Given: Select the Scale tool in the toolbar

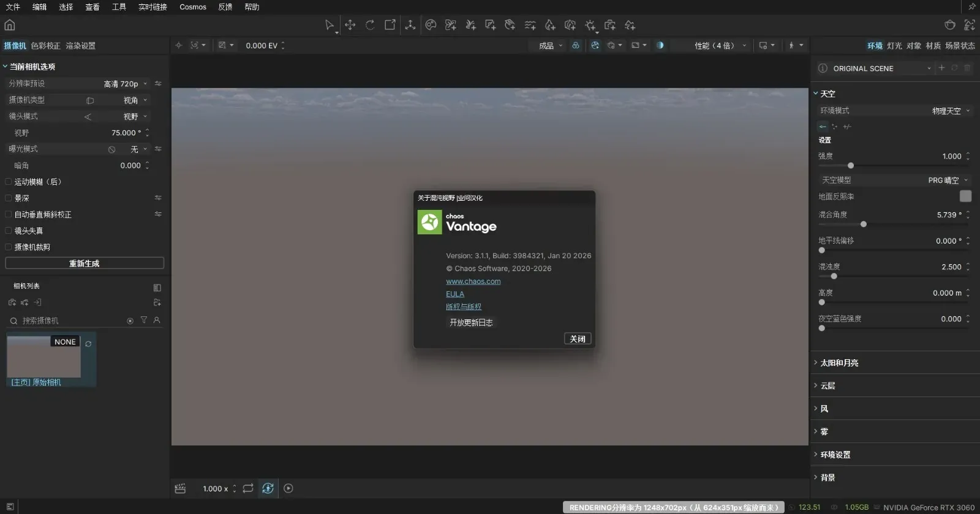Looking at the screenshot, I should 390,25.
